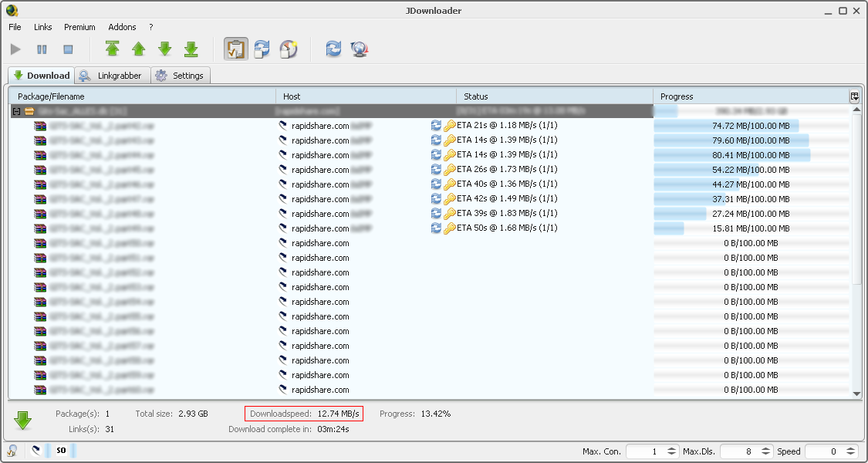
Task: Open the column chooser at table header right
Action: coord(855,96)
